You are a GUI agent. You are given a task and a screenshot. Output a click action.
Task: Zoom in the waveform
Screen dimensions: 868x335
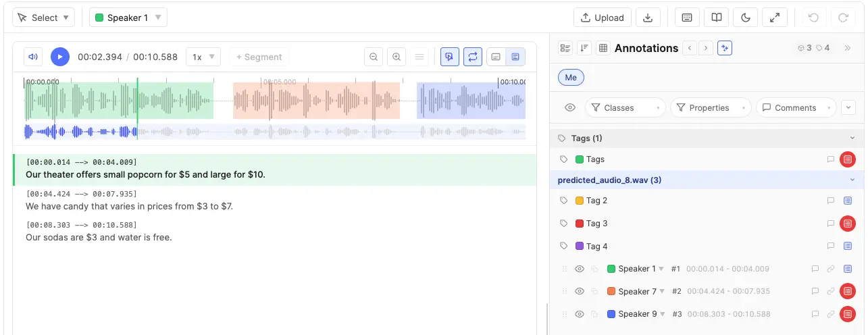pyautogui.click(x=397, y=57)
